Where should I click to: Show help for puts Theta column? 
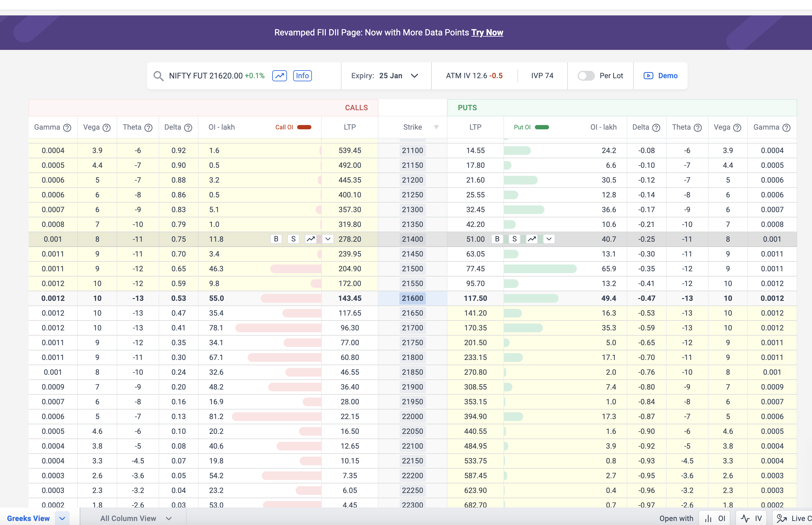(x=698, y=127)
